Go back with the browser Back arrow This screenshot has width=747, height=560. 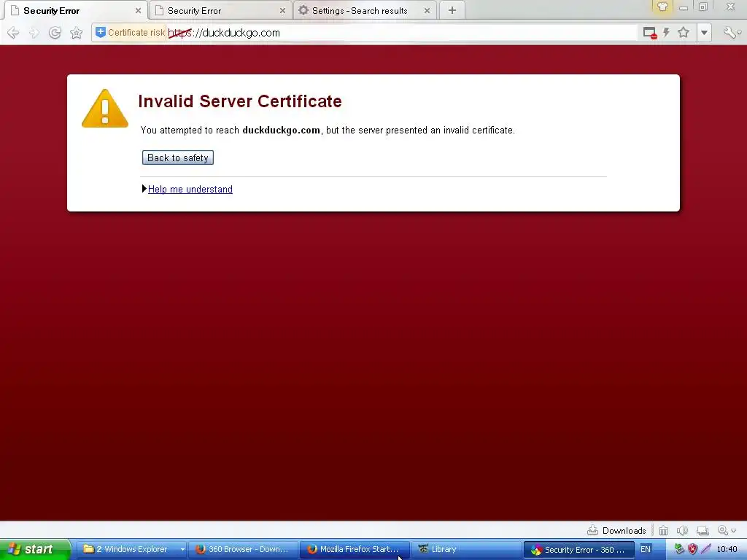pos(13,33)
